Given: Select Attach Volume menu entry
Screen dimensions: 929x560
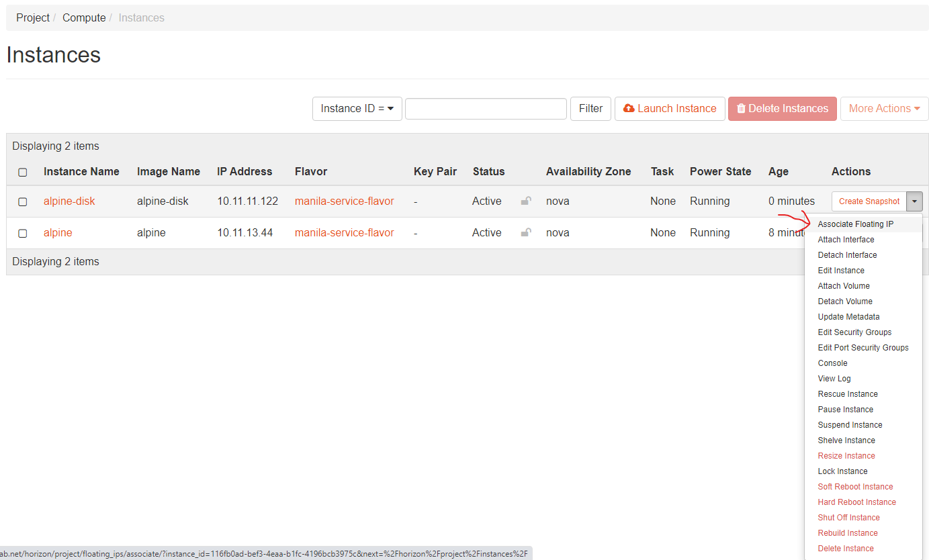Looking at the screenshot, I should pyautogui.click(x=843, y=286).
